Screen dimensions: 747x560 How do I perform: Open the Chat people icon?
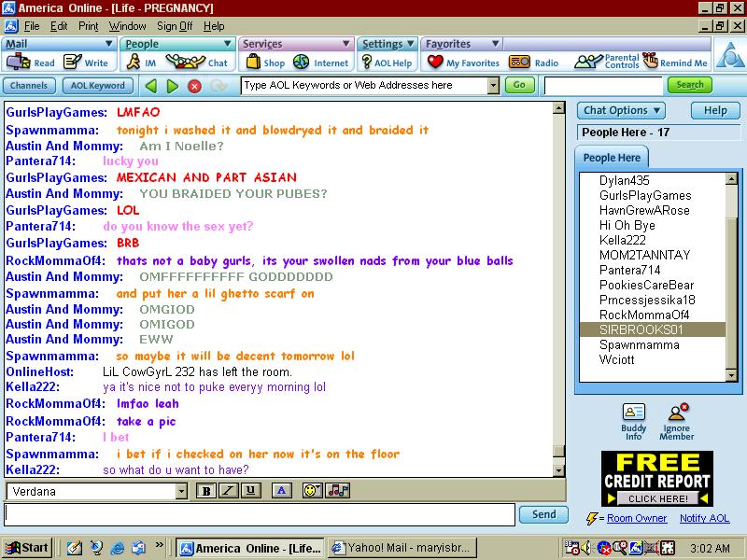(185, 62)
